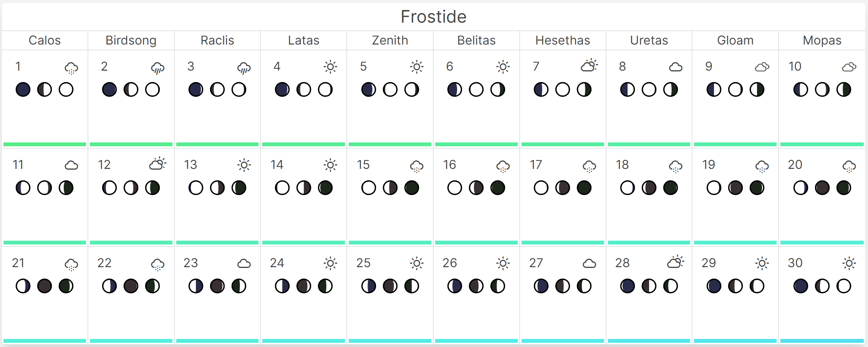Select day number 15
The width and height of the screenshot is (868, 347).
[x=363, y=165]
